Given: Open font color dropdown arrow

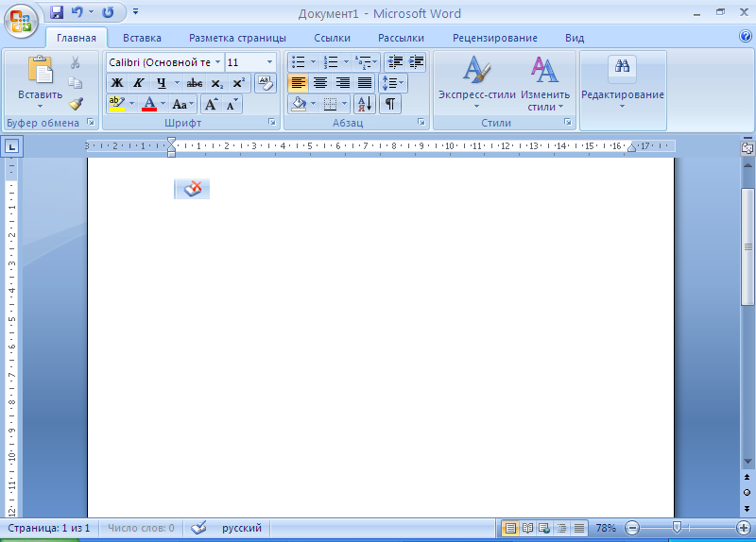Looking at the screenshot, I should pos(163,104).
